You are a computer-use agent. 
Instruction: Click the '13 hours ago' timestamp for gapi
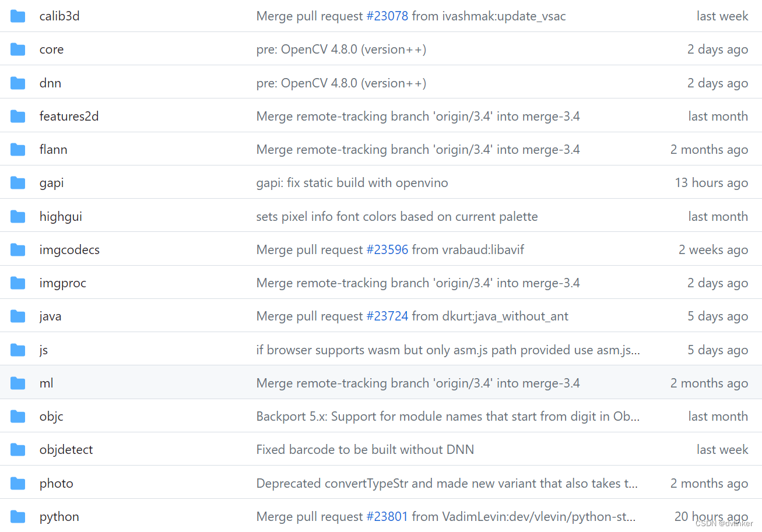click(x=711, y=183)
